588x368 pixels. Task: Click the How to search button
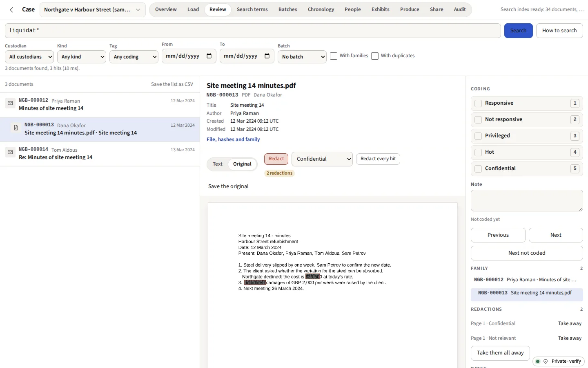tap(559, 31)
